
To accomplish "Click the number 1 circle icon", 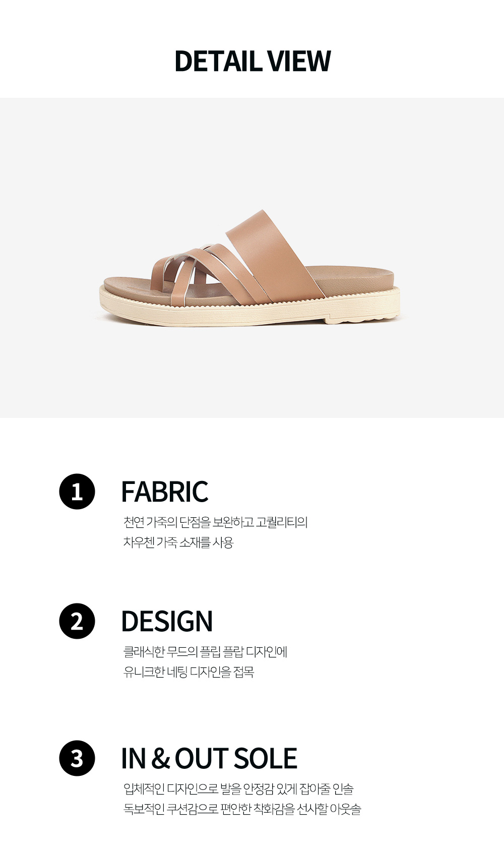I will coord(77,492).
